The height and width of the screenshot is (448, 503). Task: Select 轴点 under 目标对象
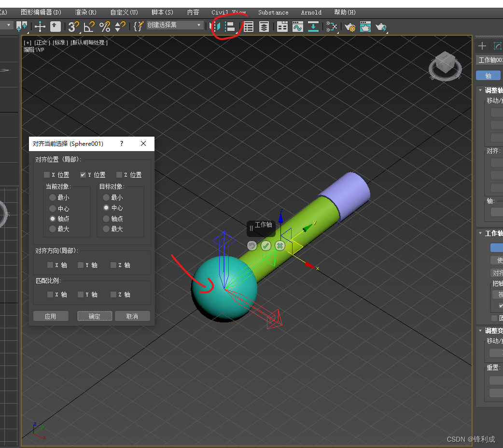pos(106,219)
